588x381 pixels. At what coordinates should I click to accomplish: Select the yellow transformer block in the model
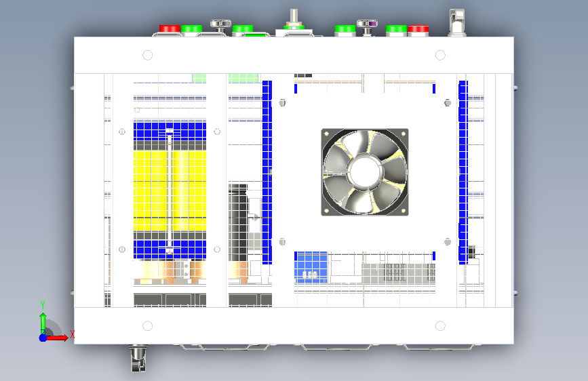[x=170, y=190]
